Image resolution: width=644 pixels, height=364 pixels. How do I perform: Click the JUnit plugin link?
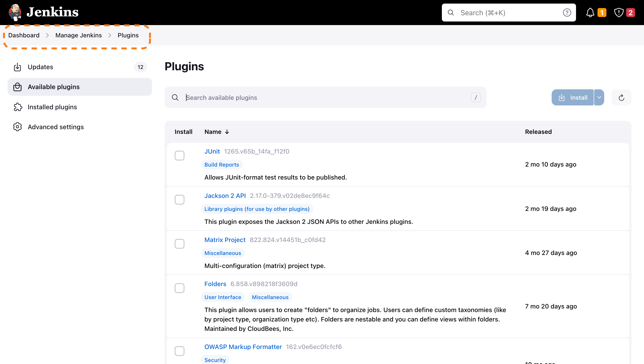click(212, 152)
